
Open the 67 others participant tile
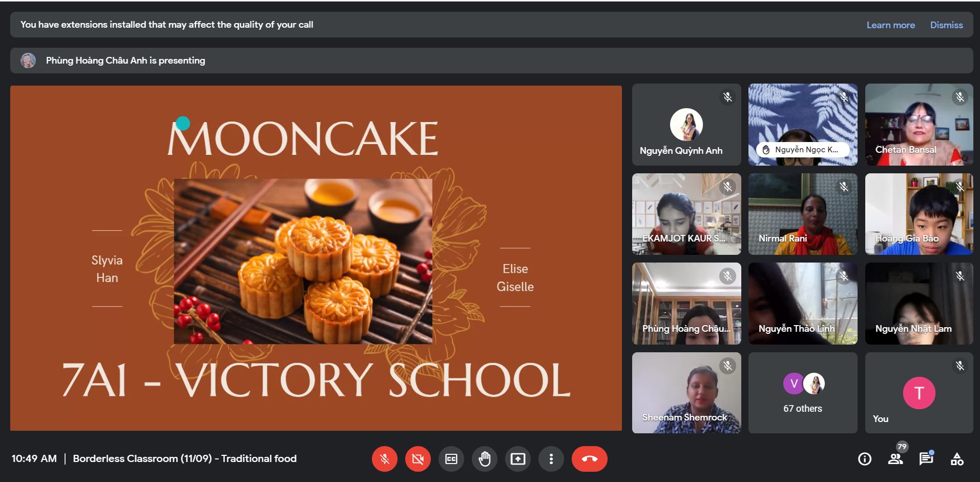[802, 393]
